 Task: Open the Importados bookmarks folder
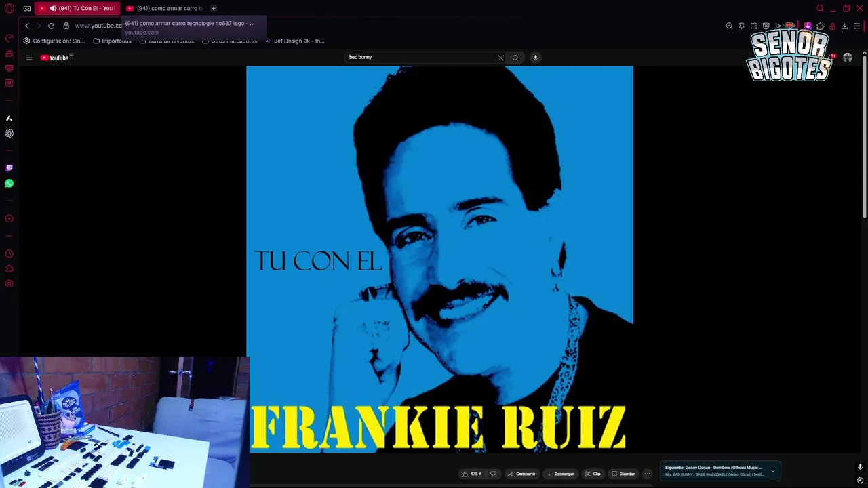(112, 41)
